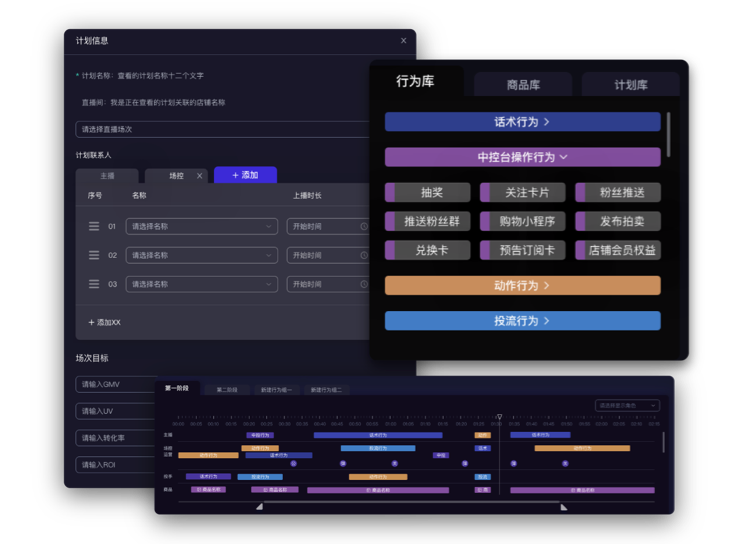Click the drag handle icon for row 01
The width and height of the screenshot is (752, 546).
point(94,227)
